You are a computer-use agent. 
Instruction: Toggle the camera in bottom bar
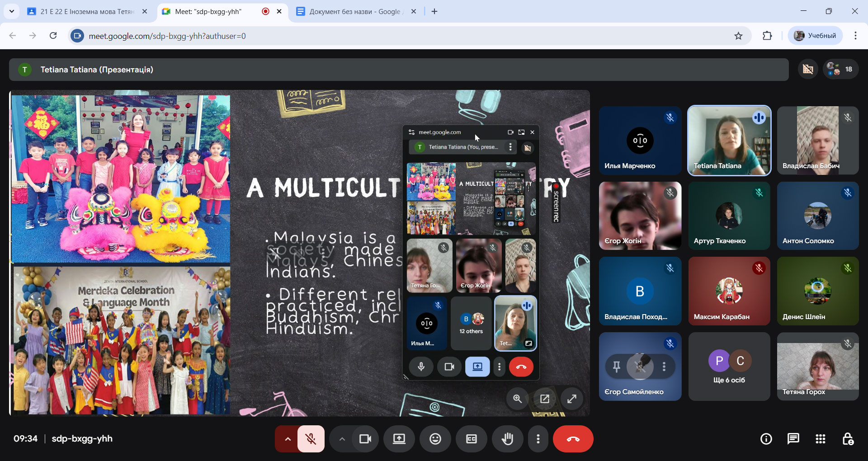(365, 439)
